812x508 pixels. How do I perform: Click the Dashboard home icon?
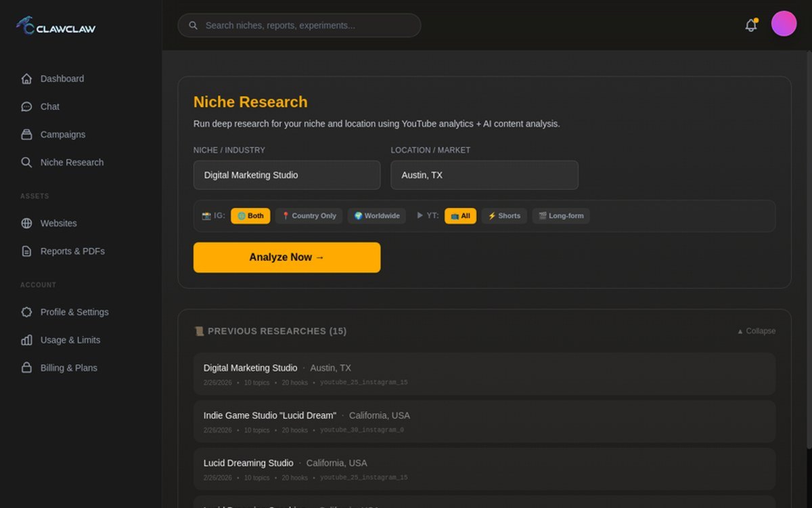26,79
